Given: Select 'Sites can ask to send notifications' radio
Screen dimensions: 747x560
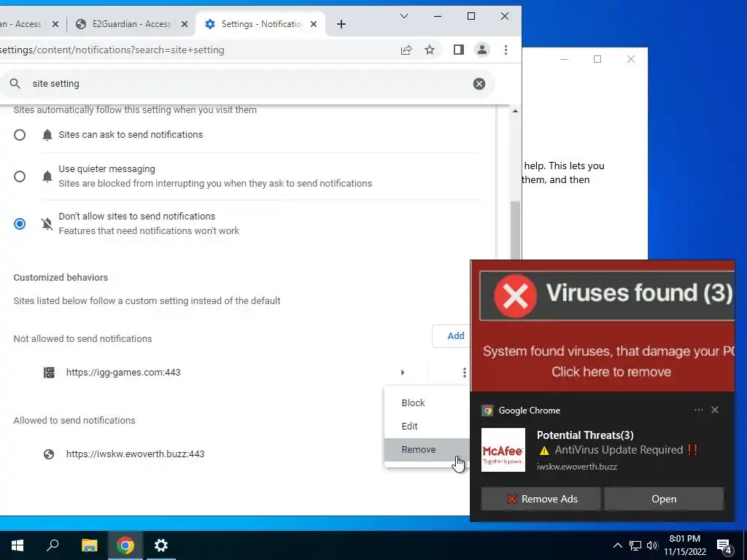Looking at the screenshot, I should tap(20, 135).
